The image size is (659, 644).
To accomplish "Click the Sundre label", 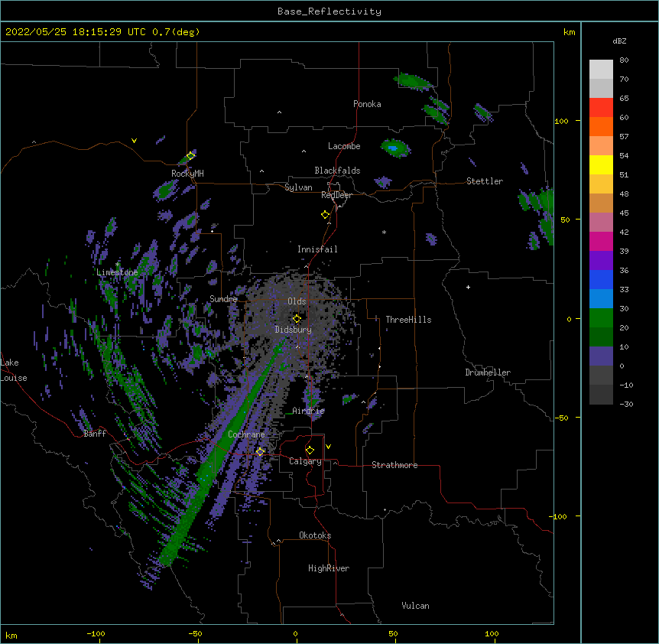I will point(223,299).
